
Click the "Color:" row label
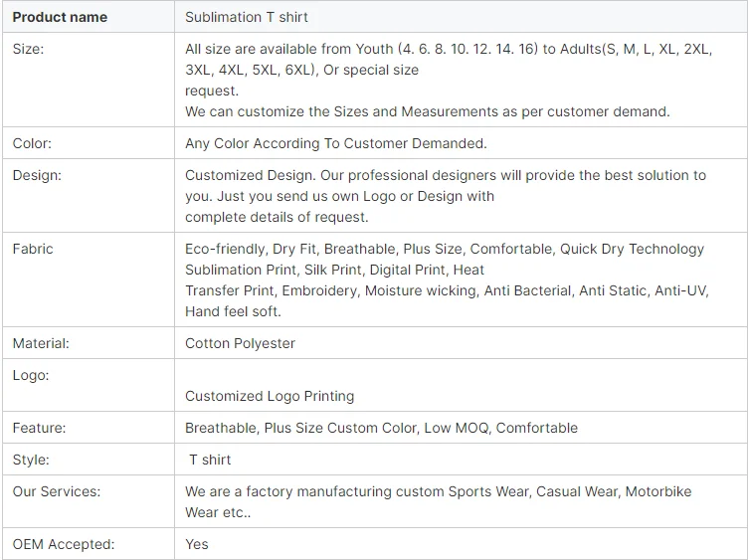coord(32,143)
